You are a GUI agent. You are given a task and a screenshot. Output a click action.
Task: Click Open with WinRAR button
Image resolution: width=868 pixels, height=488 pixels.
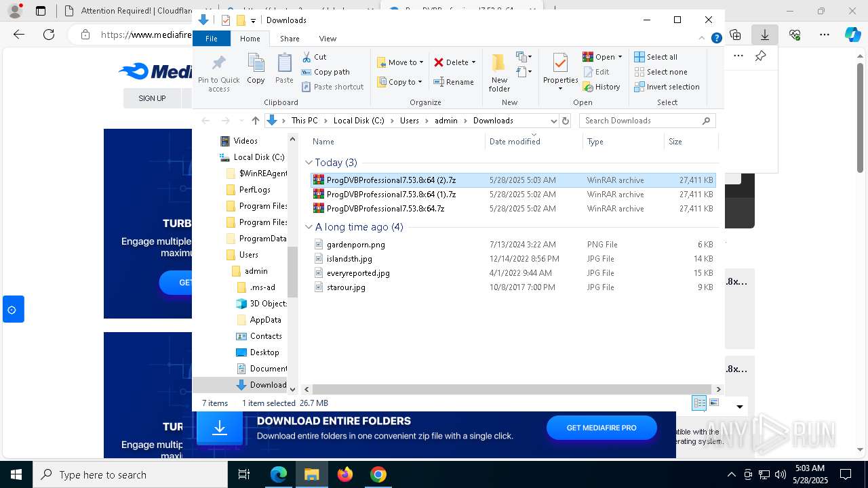pyautogui.click(x=599, y=57)
